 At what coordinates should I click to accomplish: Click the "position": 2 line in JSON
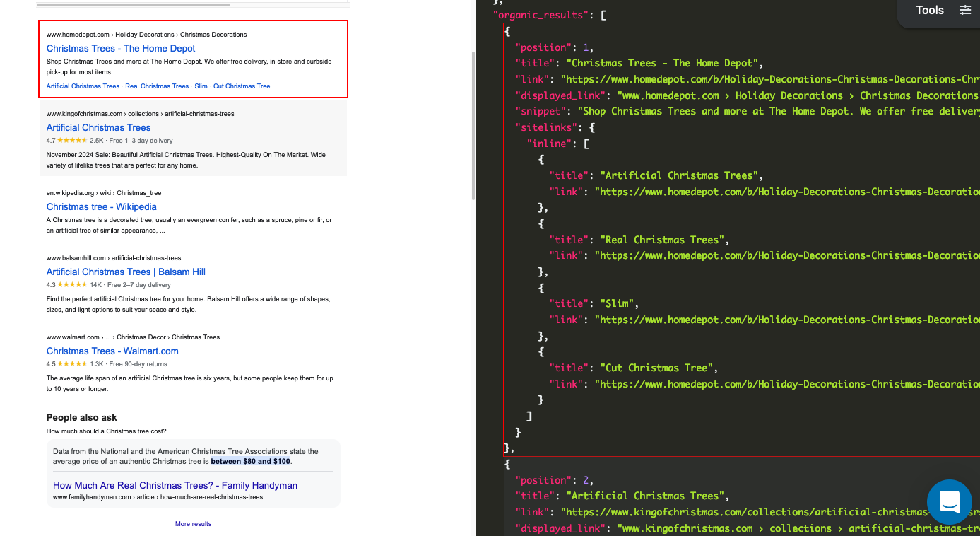point(554,480)
